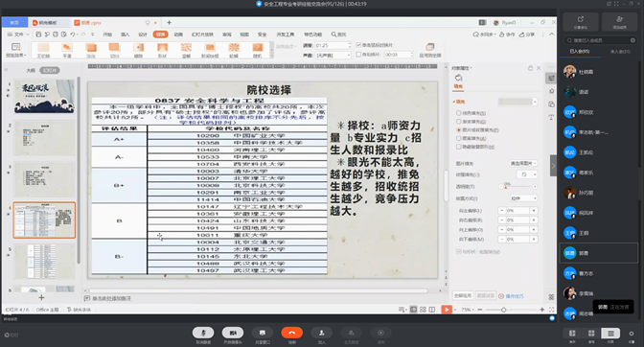Open the text tool icon in right sidebar
This screenshot has width=644, height=347.
coord(551,118)
